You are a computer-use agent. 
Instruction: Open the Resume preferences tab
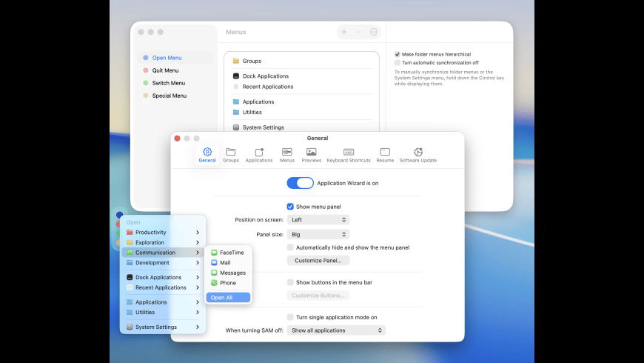[x=385, y=155]
